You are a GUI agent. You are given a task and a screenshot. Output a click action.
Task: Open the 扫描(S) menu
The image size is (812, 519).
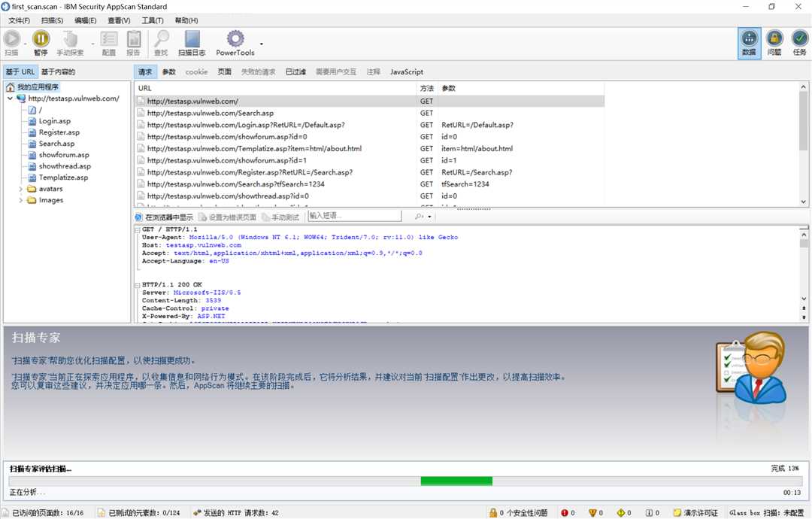click(52, 20)
